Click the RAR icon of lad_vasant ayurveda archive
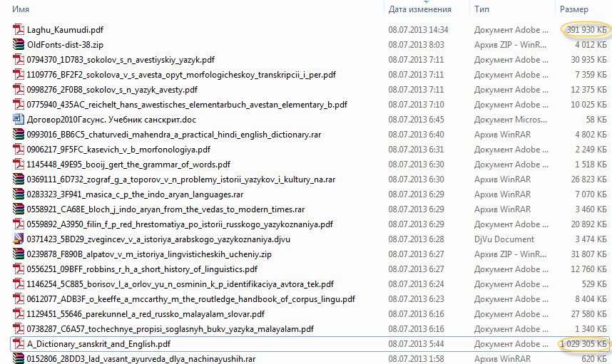This screenshot has height=364, width=612. tap(19, 358)
